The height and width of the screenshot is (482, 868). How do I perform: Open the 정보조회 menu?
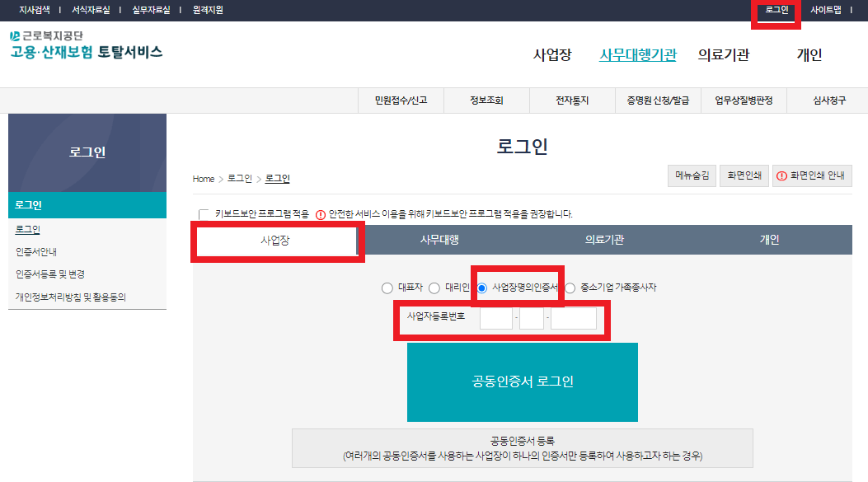486,100
